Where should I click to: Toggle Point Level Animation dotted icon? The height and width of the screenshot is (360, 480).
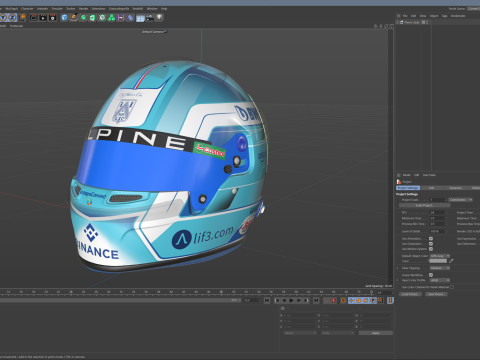click(x=380, y=300)
